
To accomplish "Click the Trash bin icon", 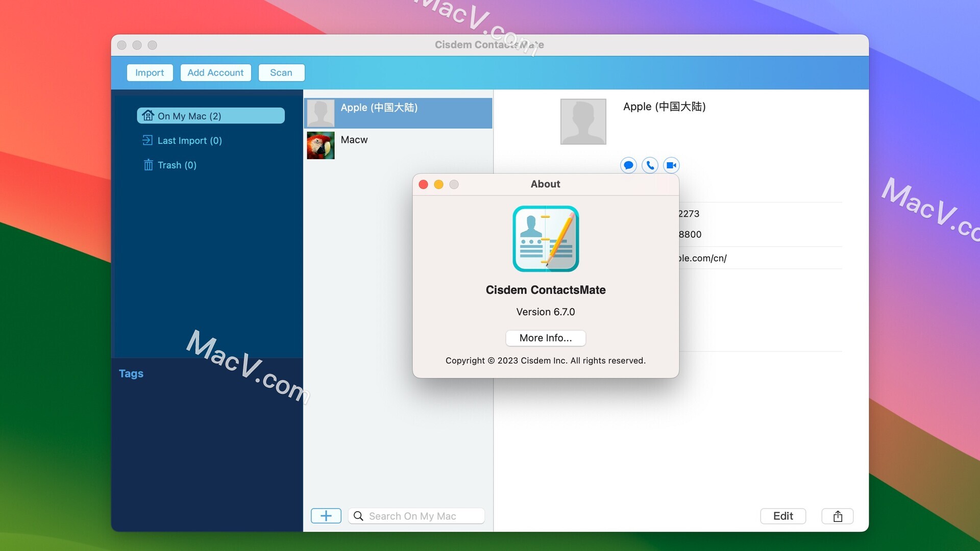I will coord(148,165).
